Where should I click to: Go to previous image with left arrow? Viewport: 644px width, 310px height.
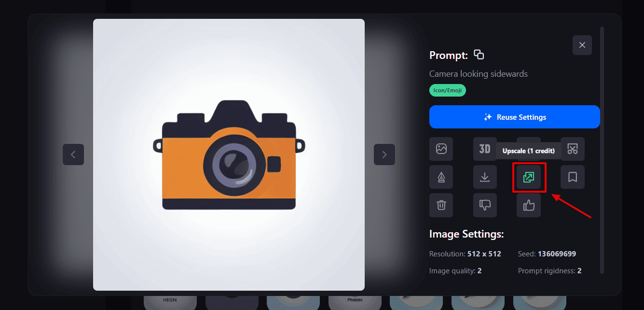point(73,155)
